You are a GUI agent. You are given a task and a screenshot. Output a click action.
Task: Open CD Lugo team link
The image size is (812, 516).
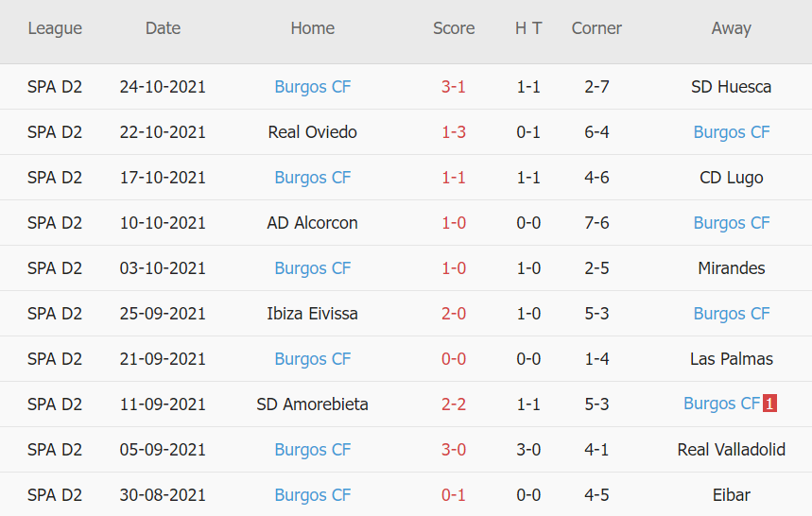(732, 178)
